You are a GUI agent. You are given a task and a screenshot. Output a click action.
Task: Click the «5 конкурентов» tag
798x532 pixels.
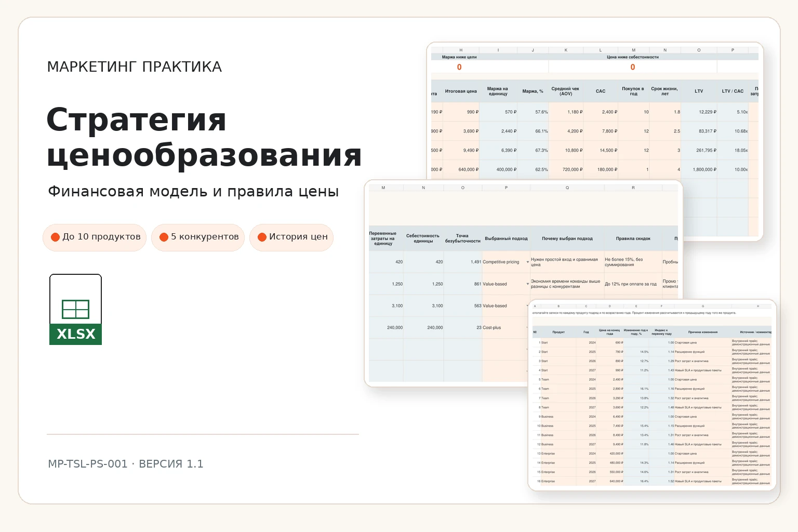pos(198,237)
